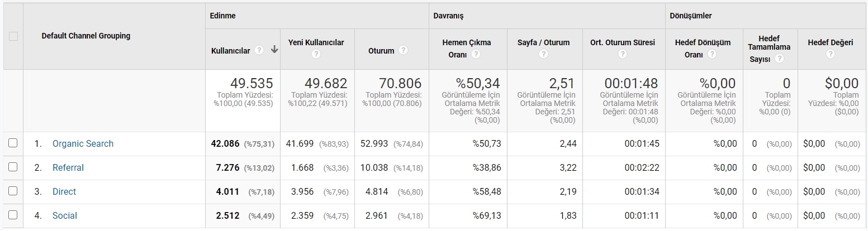Open the Social channel link
The image size is (868, 231).
point(65,215)
